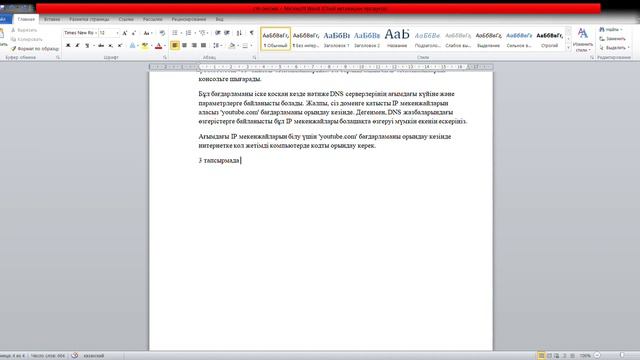Open the Ссылки ribbon tab

click(x=126, y=19)
